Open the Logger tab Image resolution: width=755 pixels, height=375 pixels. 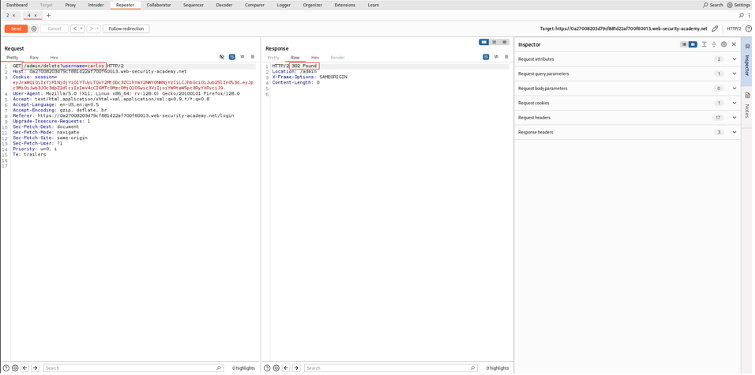point(284,5)
